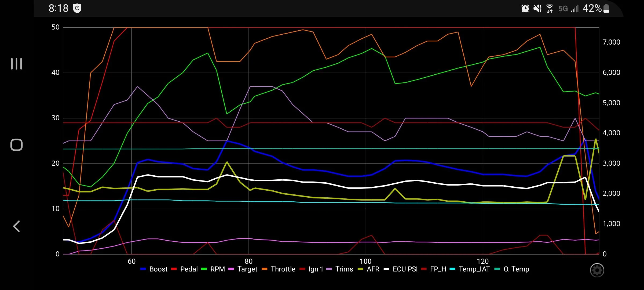Click the right axis label 6,000
Screen dimensions: 644x290
[x=612, y=73]
